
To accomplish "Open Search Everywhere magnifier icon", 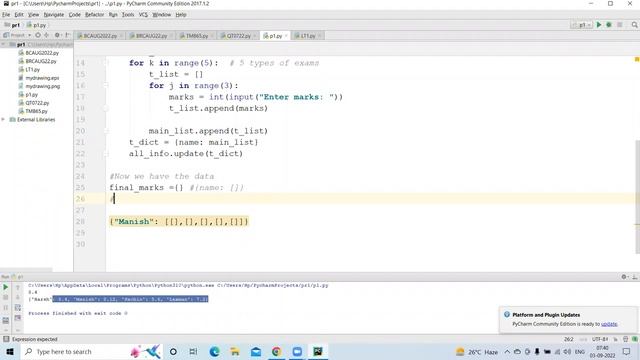I will pyautogui.click(x=634, y=25).
